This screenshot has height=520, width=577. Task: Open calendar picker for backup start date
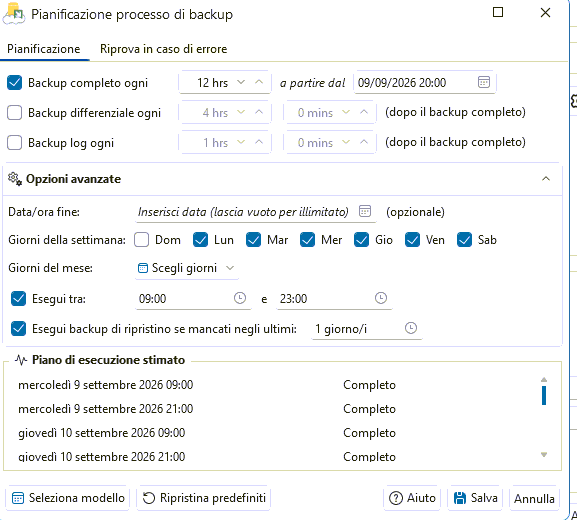484,82
